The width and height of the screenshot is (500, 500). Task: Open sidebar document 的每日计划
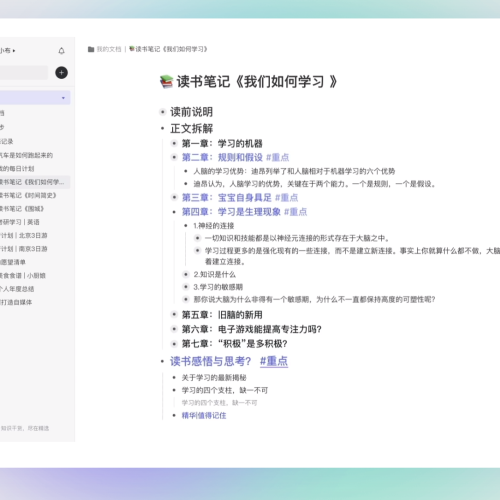click(17, 169)
